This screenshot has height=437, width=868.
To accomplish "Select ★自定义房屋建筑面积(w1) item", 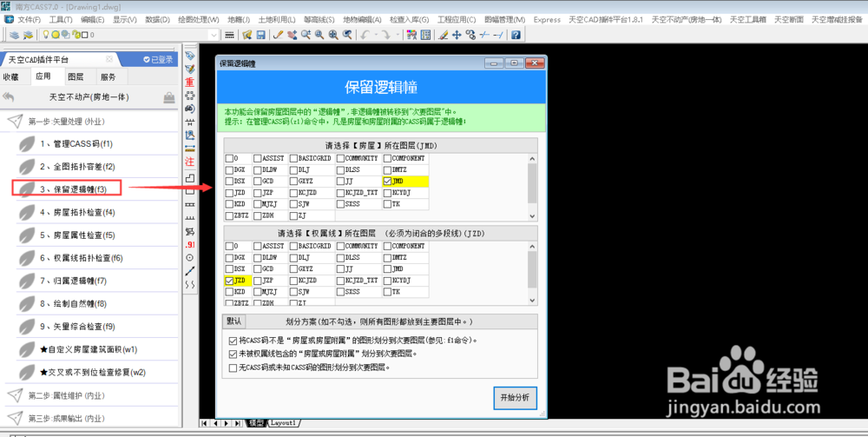I will (x=88, y=349).
